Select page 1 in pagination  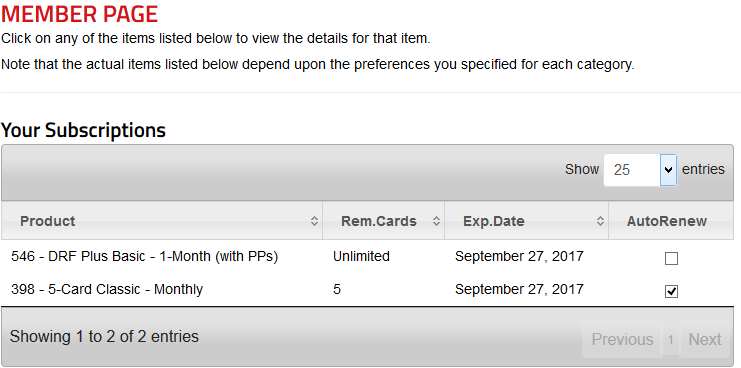tap(671, 339)
